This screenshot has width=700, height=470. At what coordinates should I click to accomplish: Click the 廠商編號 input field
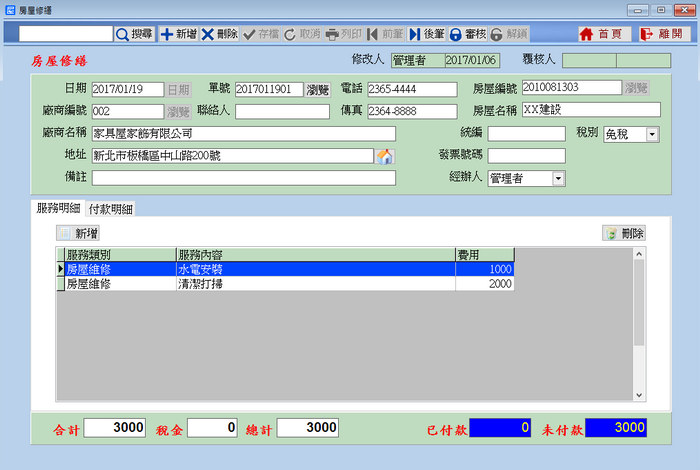tap(128, 112)
